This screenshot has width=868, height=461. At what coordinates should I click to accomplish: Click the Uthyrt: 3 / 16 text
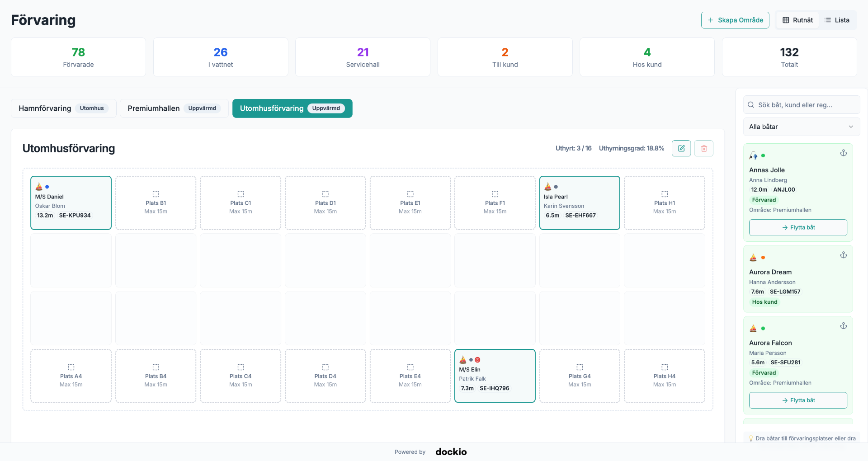[573, 148]
